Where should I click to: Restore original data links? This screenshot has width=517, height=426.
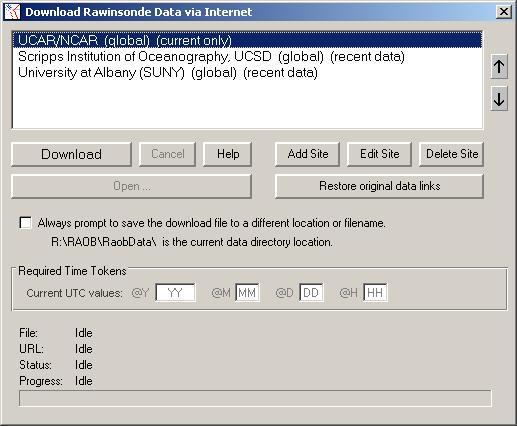[x=379, y=186]
